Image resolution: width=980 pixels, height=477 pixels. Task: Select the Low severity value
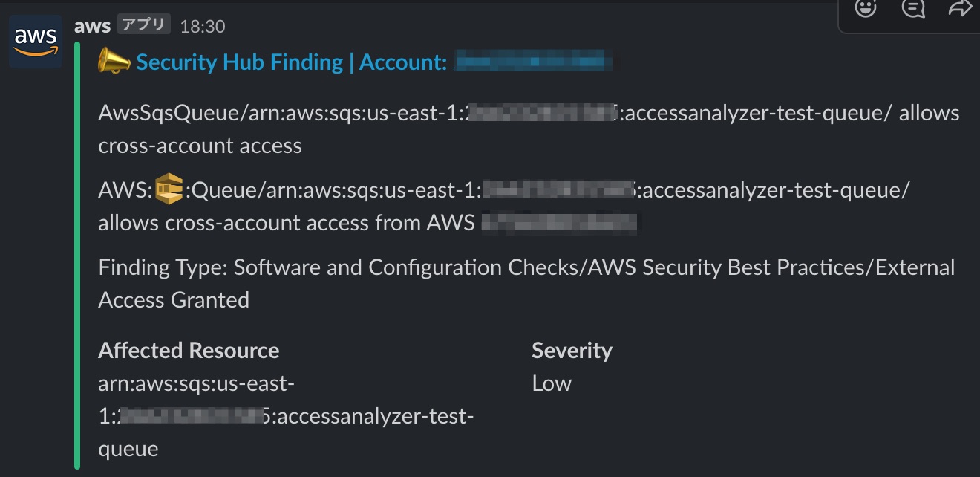point(552,383)
